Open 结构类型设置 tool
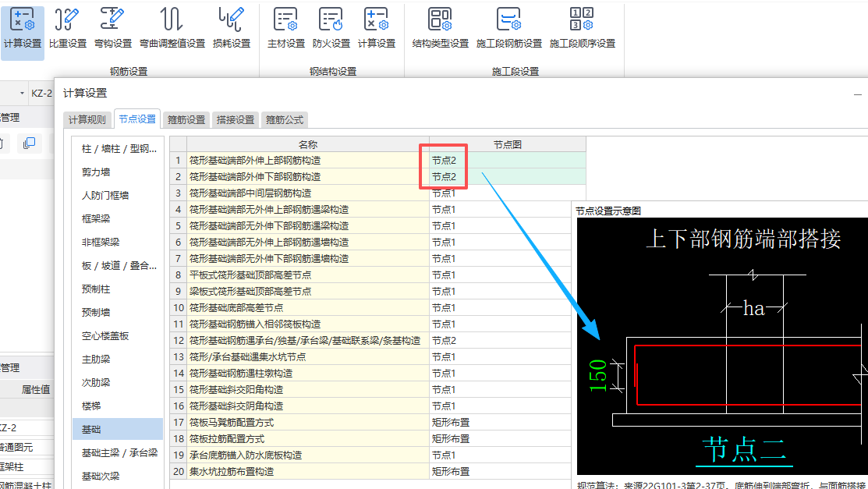 (440, 29)
